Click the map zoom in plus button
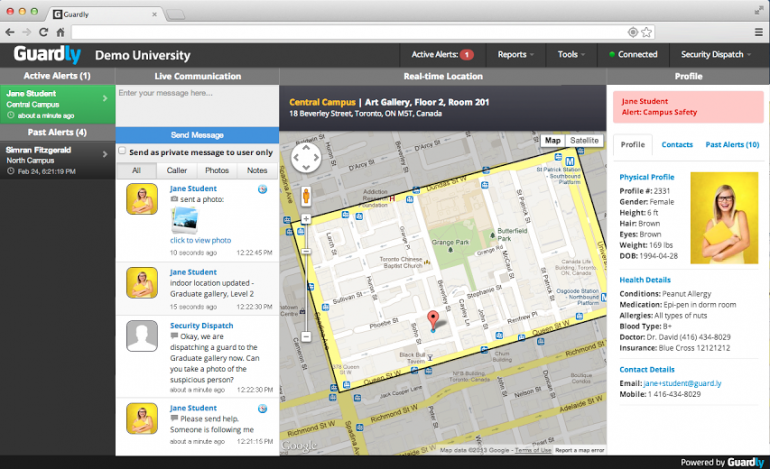 click(x=306, y=218)
